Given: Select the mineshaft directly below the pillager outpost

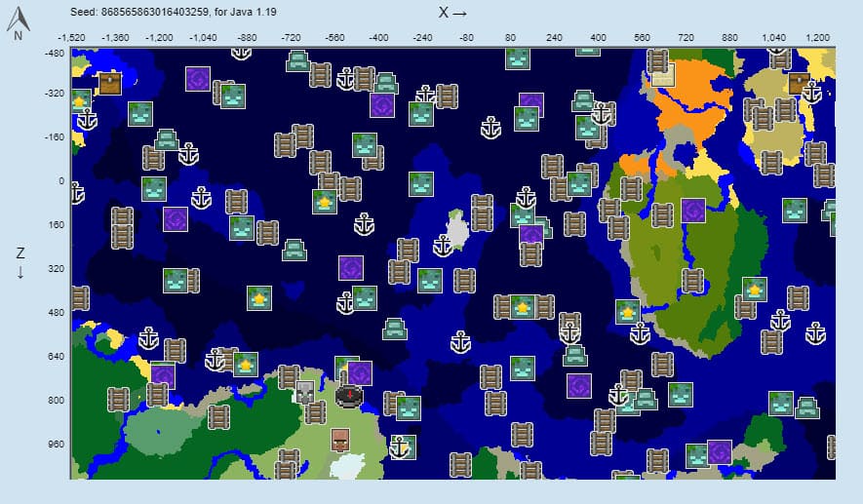Looking at the screenshot, I should coord(315,412).
